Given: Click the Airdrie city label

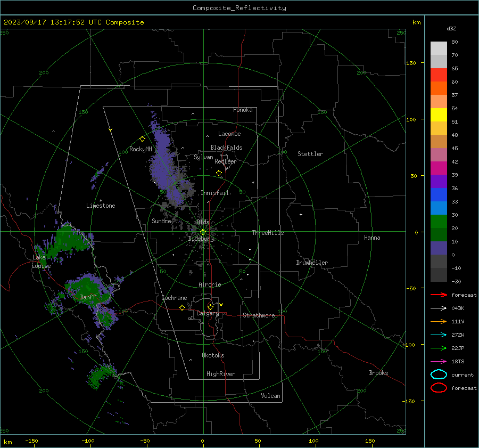Looking at the screenshot, I should (210, 284).
